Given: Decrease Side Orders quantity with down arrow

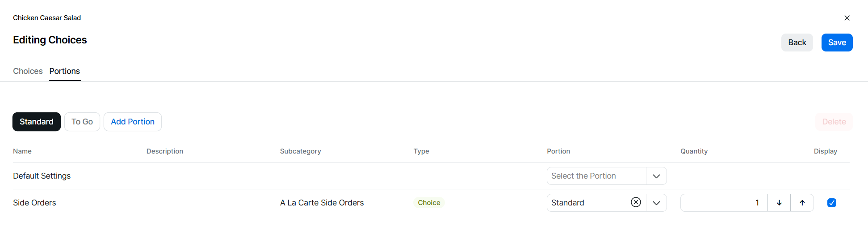Looking at the screenshot, I should pos(779,203).
